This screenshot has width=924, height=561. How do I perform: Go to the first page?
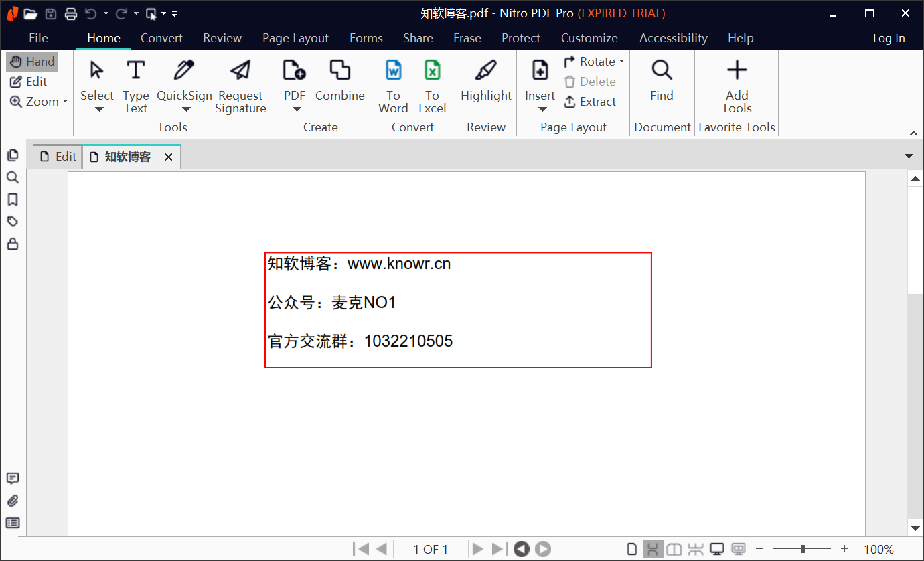tap(362, 549)
